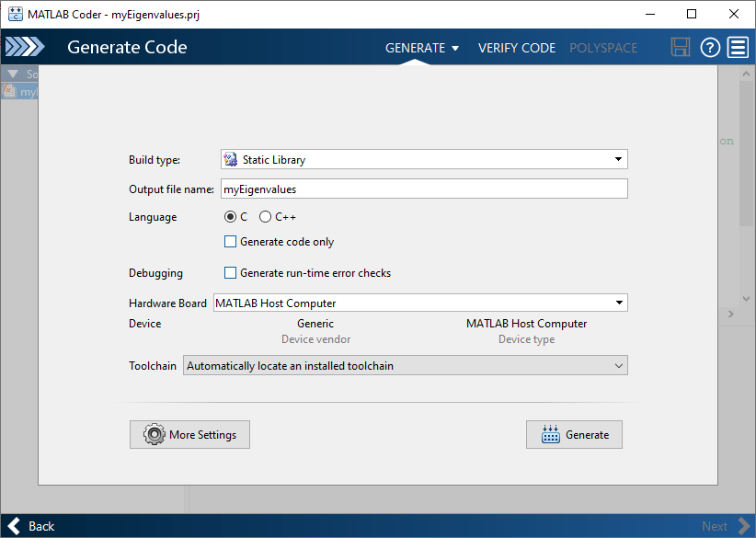Select the C language radio button

(x=230, y=217)
